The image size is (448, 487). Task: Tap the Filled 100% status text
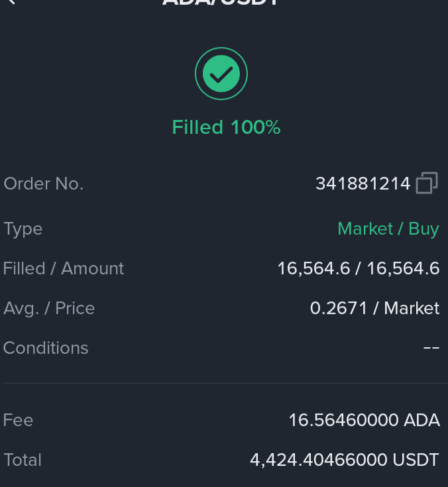tap(226, 127)
